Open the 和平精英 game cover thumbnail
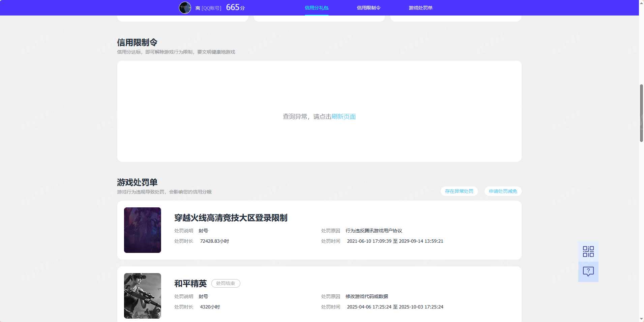 [x=143, y=296]
